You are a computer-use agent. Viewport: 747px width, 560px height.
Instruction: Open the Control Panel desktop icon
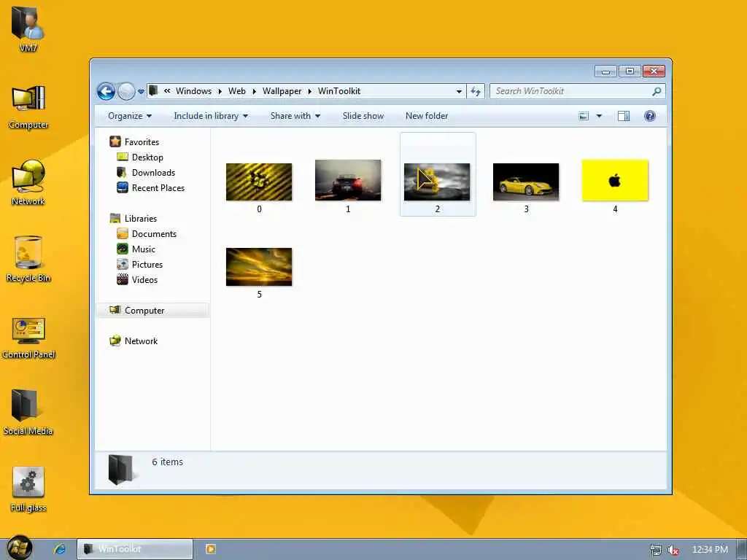pos(28,337)
